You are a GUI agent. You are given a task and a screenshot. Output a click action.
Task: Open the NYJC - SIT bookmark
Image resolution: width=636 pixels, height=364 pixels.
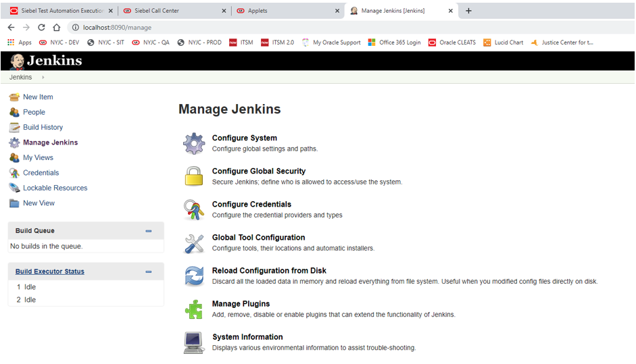click(106, 42)
